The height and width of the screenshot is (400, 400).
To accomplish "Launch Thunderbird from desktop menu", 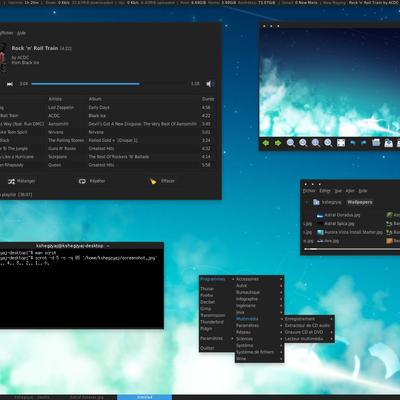I will point(217,322).
